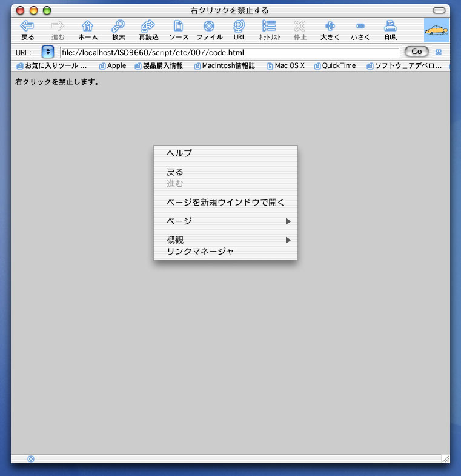Click the green zoom window button
461x476 pixels.
point(47,11)
